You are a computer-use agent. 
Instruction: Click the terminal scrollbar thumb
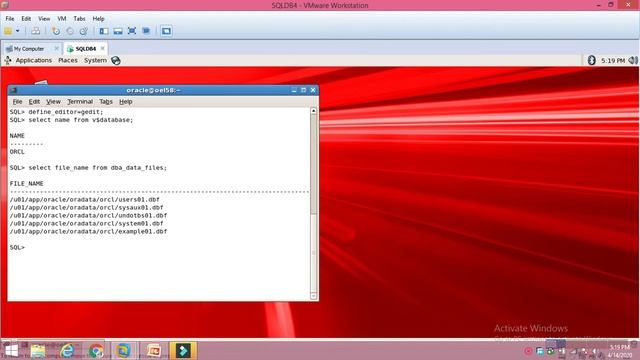tap(313, 164)
